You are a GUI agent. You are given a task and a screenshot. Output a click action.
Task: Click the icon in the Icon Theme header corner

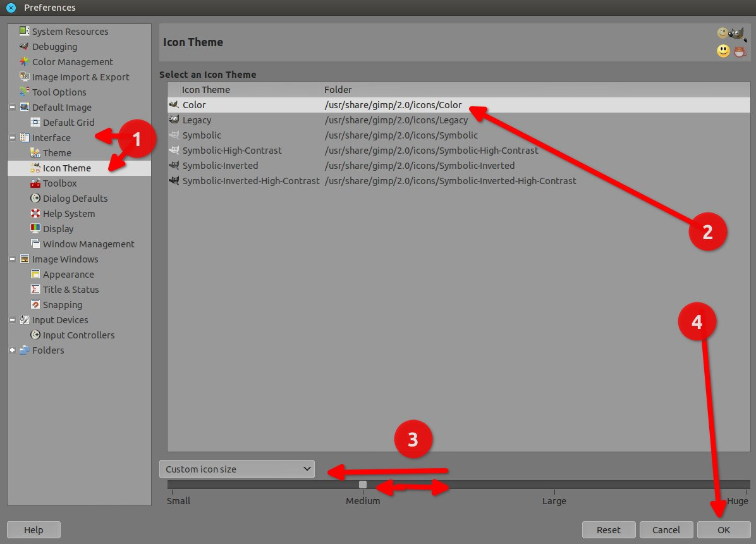731,42
